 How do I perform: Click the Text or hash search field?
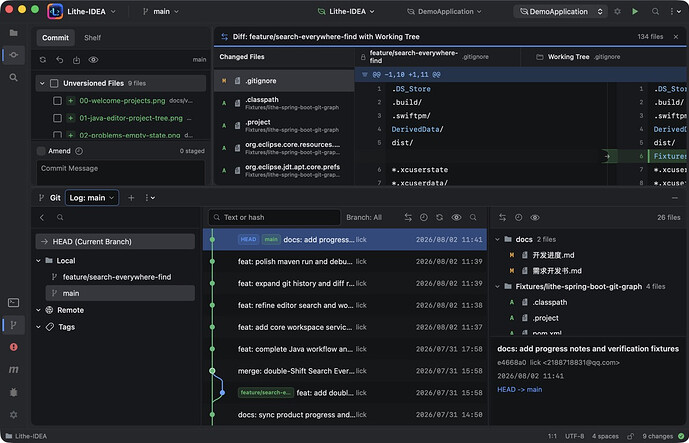274,217
